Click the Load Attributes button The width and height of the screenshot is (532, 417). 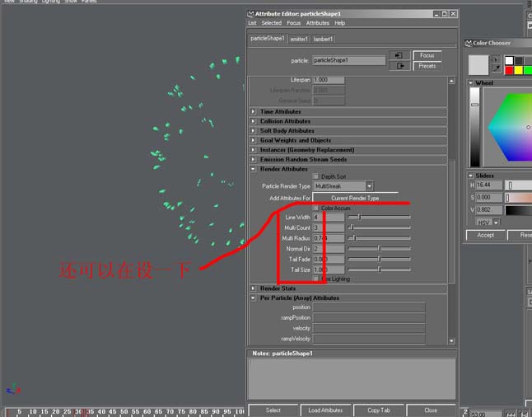325,410
